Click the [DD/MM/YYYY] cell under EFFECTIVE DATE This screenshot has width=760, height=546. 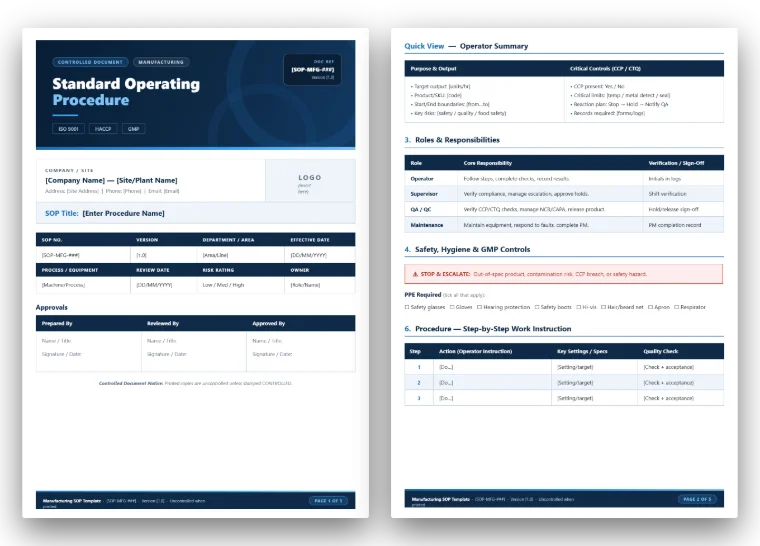[x=320, y=255]
